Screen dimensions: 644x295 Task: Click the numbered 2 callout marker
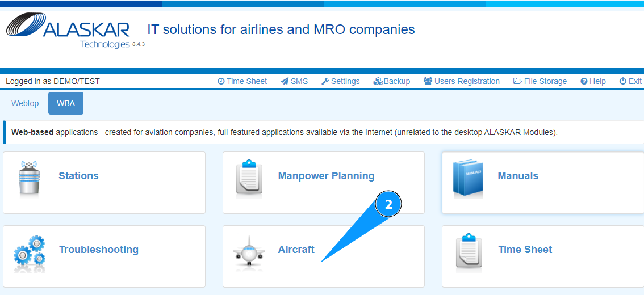[x=388, y=205]
